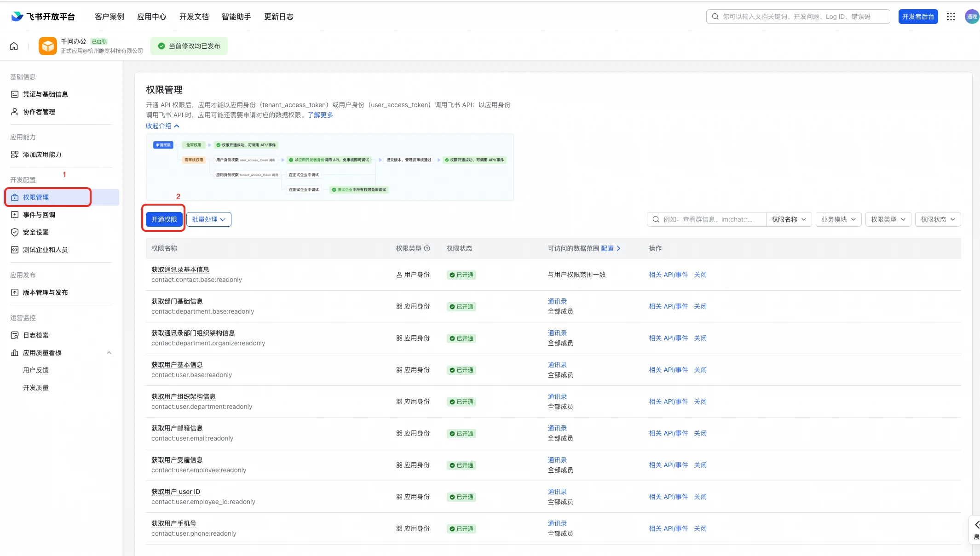
Task: Open 用户反馈 under 应用质量看板
Action: click(x=36, y=370)
